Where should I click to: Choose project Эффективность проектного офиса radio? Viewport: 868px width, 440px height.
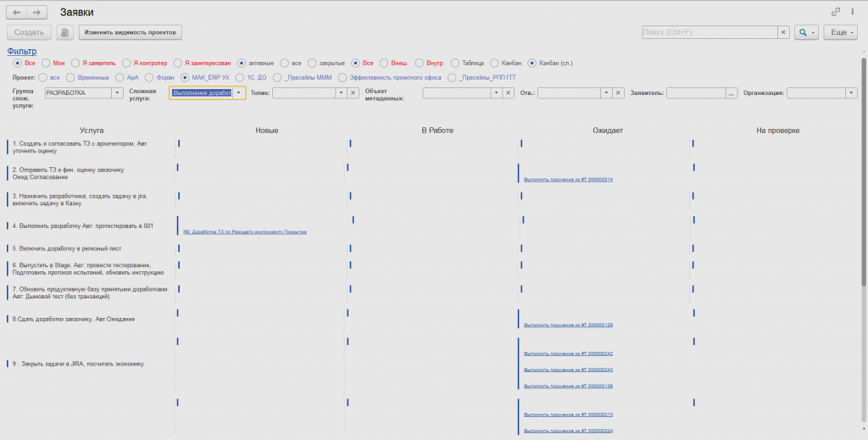tap(342, 77)
